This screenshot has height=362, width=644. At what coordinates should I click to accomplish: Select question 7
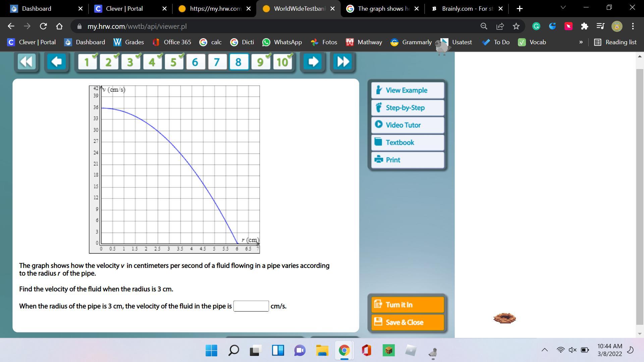[x=217, y=62]
